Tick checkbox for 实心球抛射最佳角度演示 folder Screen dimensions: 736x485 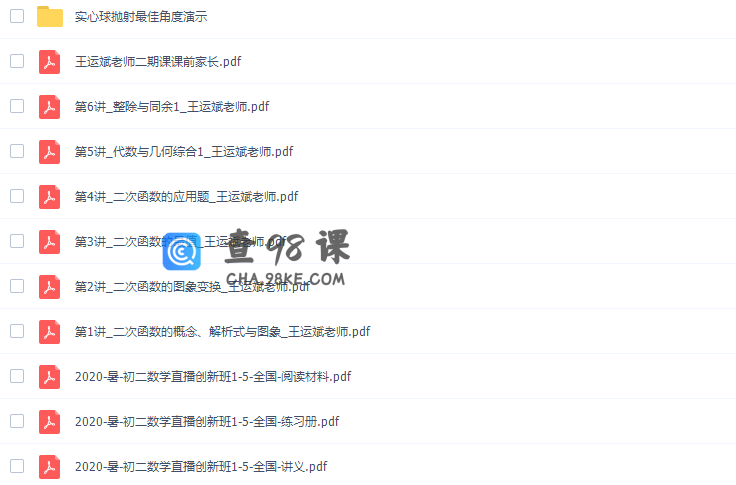(17, 16)
